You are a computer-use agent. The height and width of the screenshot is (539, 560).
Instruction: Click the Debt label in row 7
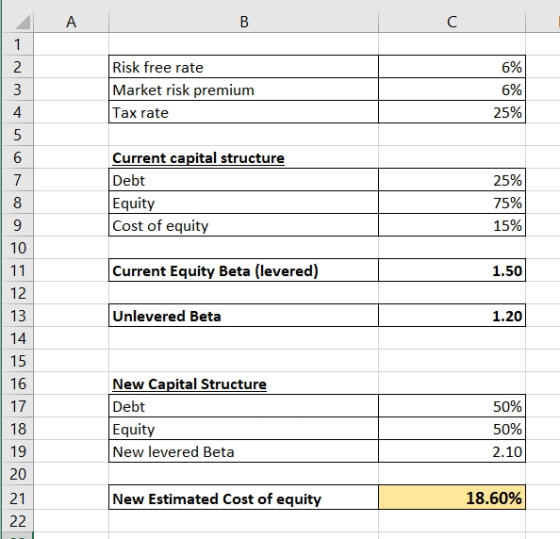[244, 180]
